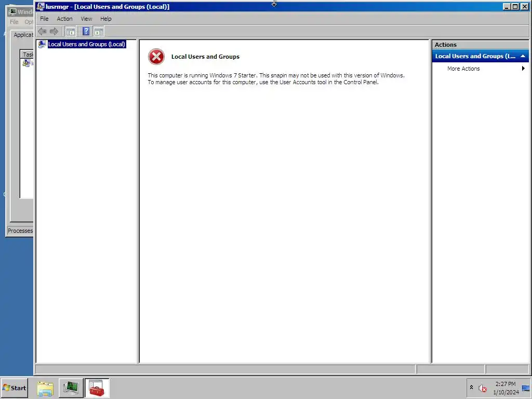Open the File menu in lusrmgr
This screenshot has height=399, width=532.
[44, 19]
